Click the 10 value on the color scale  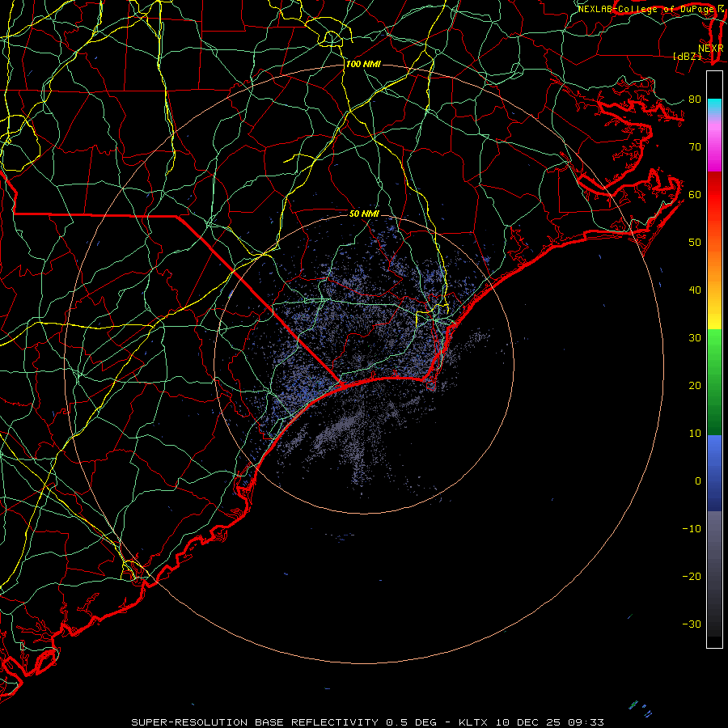click(695, 434)
